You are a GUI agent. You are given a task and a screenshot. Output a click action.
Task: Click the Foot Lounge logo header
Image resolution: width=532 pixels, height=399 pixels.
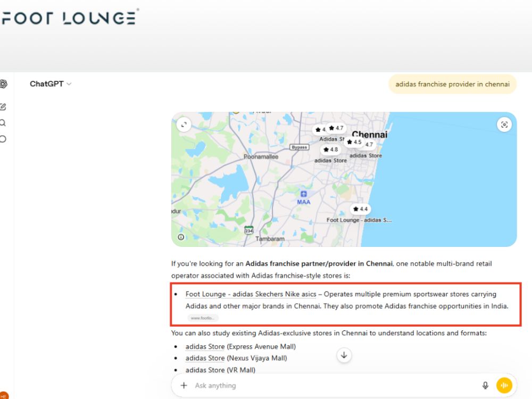(x=69, y=18)
